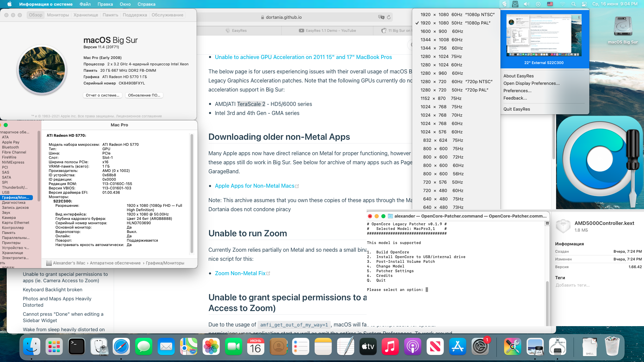Open Spotlight search in the menu bar
644x362 pixels.
pos(574,4)
